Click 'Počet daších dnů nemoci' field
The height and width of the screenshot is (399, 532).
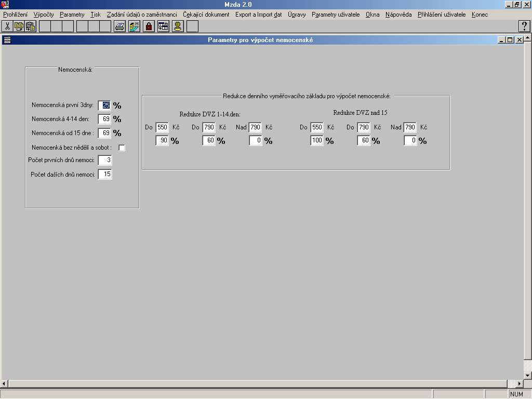105,174
